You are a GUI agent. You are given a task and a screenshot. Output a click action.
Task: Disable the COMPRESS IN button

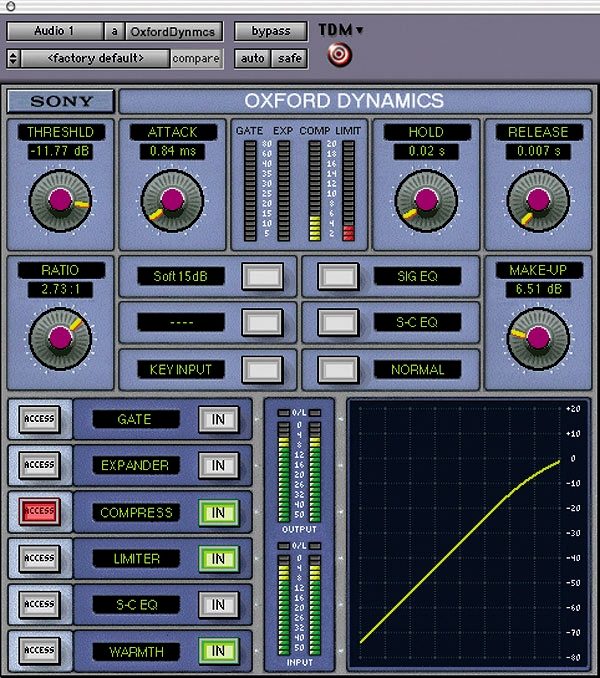pyautogui.click(x=218, y=513)
